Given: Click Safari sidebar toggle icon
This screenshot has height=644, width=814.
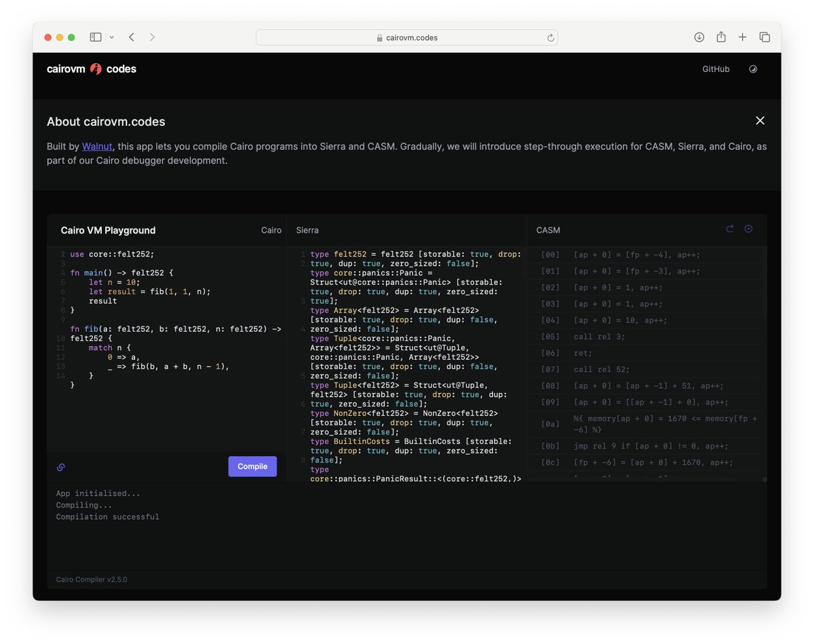Looking at the screenshot, I should click(x=96, y=37).
